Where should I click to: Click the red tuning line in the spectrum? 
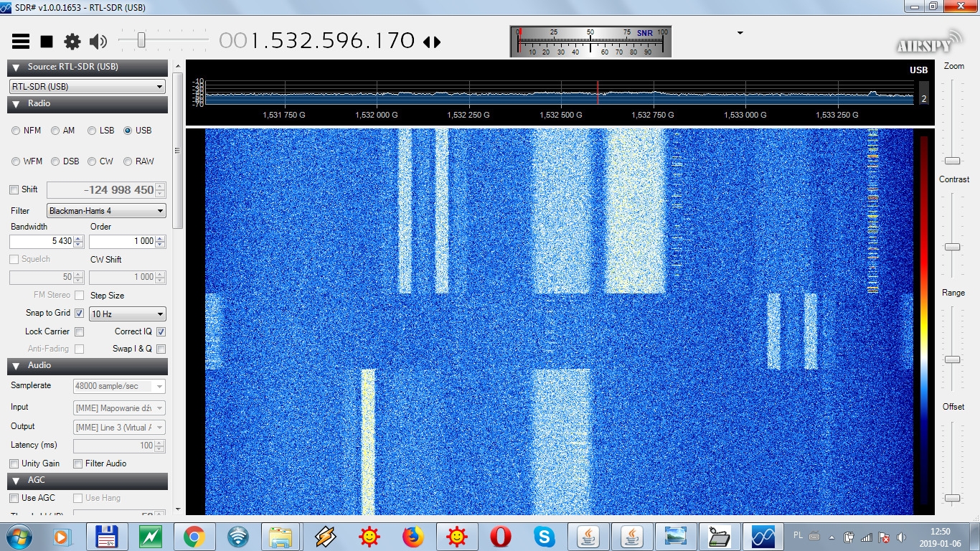598,93
